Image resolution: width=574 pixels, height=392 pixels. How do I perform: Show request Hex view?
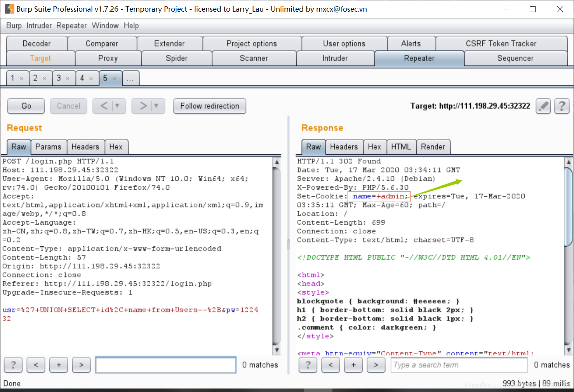pos(116,147)
